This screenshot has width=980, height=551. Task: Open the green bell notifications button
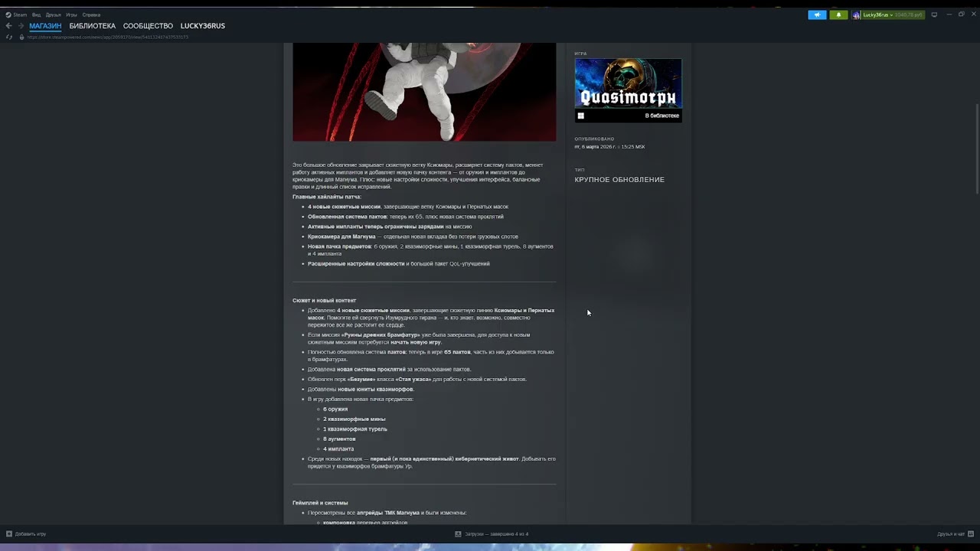click(x=838, y=15)
